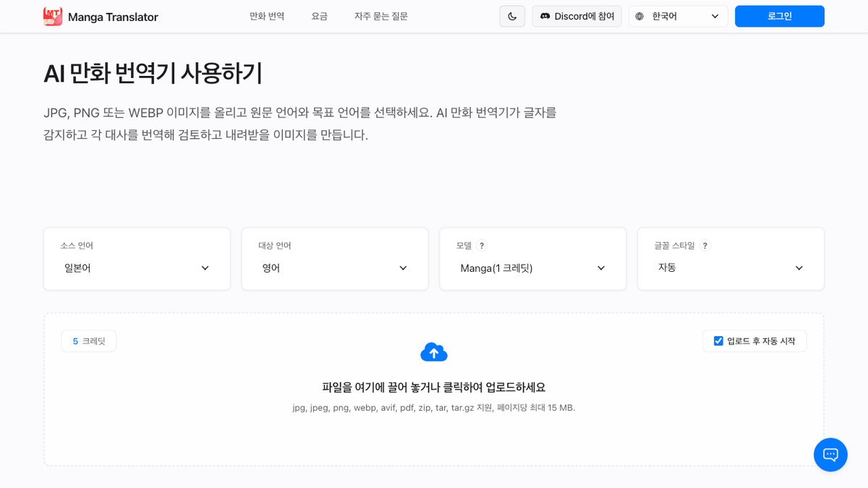
Task: Toggle dark mode with the moon icon
Action: 512,16
